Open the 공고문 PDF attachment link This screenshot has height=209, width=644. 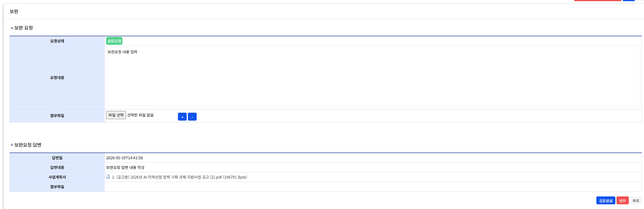pyautogui.click(x=179, y=177)
